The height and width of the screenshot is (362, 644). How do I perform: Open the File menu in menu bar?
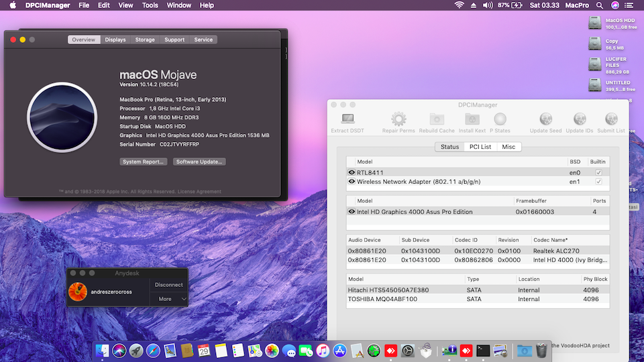84,5
